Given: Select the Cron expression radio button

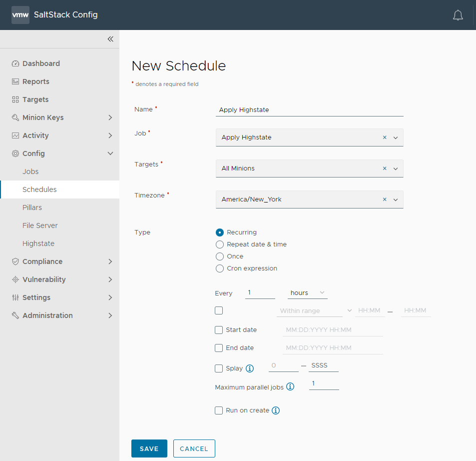Looking at the screenshot, I should [220, 268].
